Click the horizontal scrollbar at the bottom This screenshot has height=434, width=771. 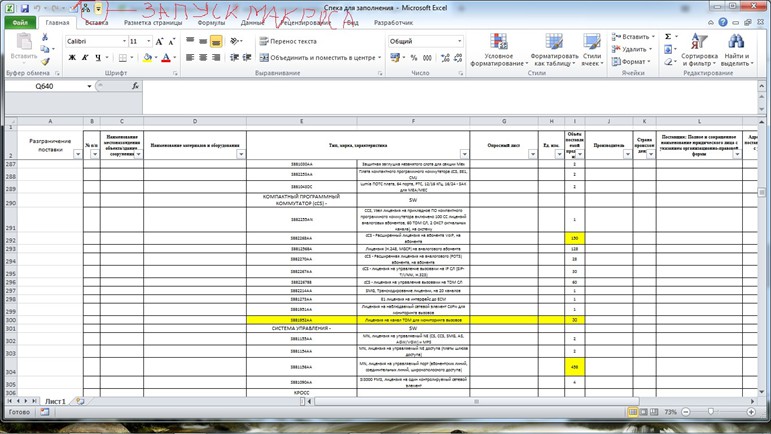(x=476, y=401)
